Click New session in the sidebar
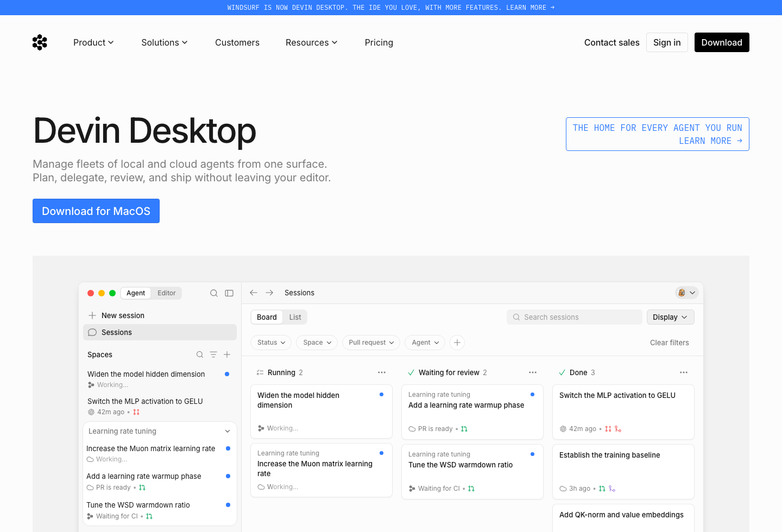782x532 pixels. [x=123, y=315]
